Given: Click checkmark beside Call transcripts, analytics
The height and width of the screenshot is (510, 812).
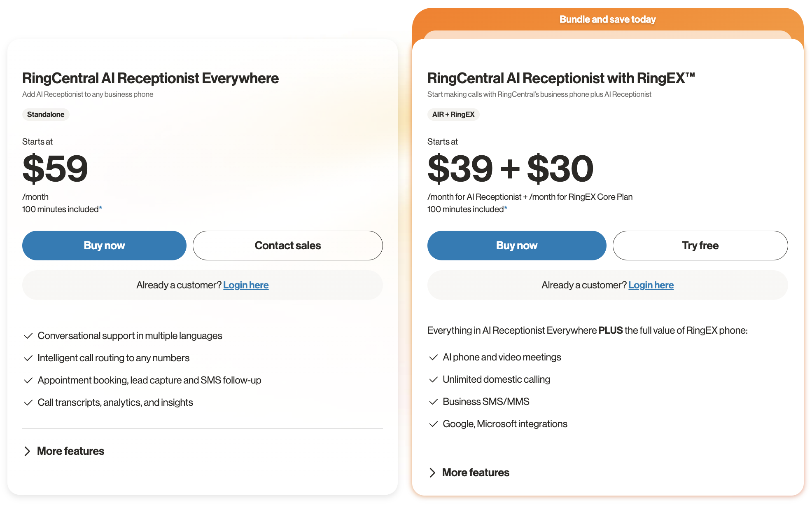Looking at the screenshot, I should click(28, 403).
